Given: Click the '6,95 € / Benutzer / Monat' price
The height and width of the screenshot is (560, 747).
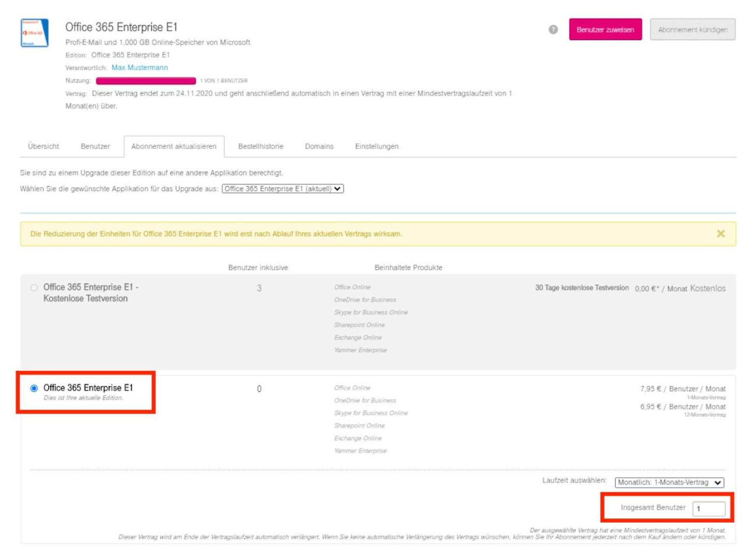Looking at the screenshot, I should 683,407.
